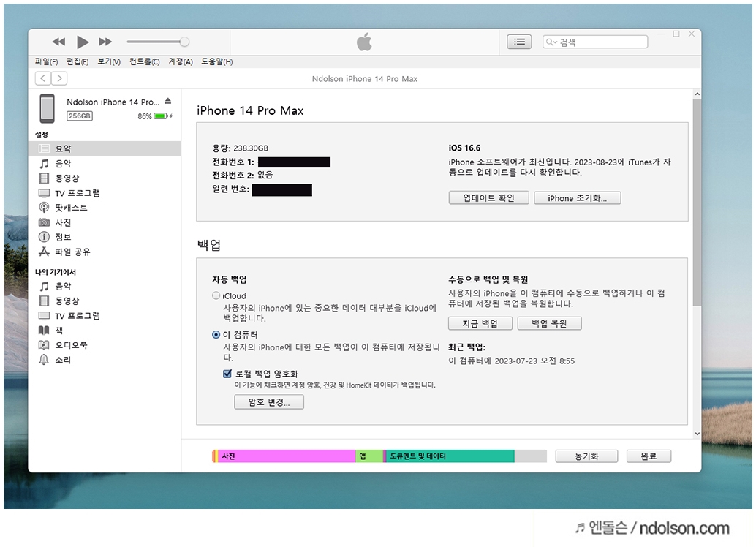Click the 완료 done button
Viewport: 756px width, 547px height.
(x=649, y=456)
